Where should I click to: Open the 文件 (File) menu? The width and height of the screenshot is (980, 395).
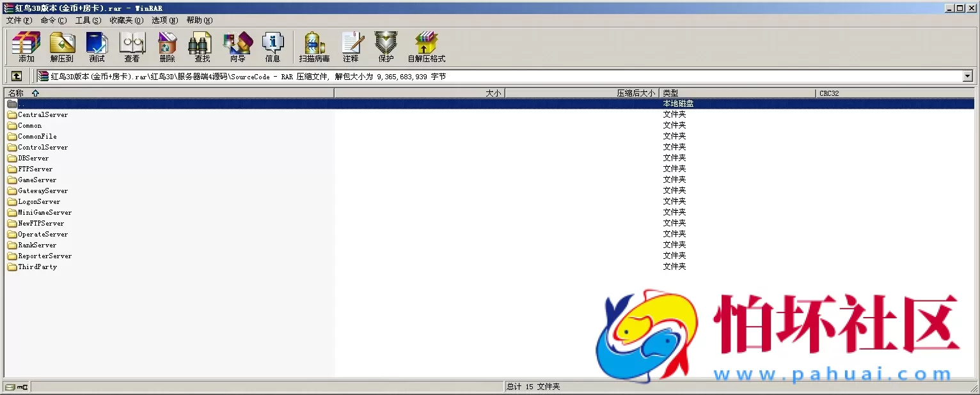[19, 20]
